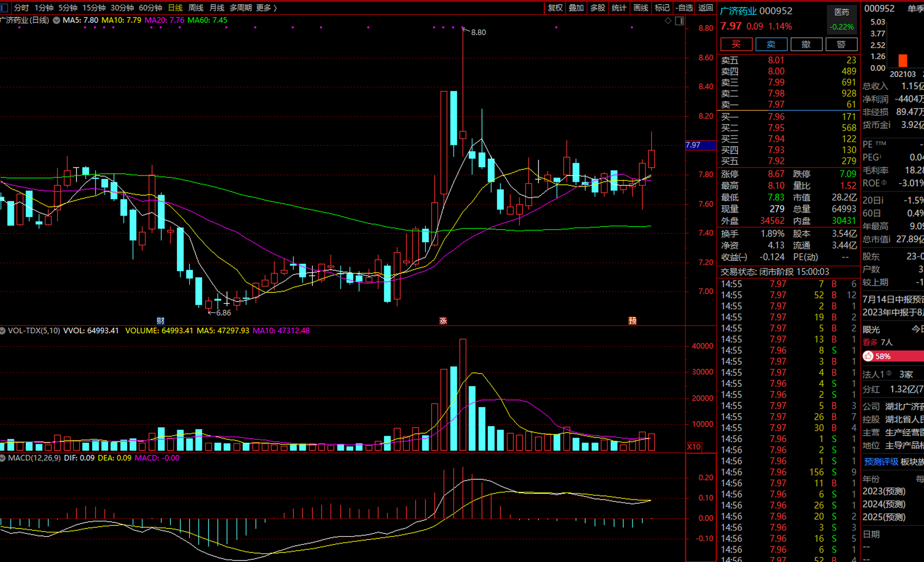Click the panel layout icon at top-left
Screen dimensions: 924x562
point(4,7)
